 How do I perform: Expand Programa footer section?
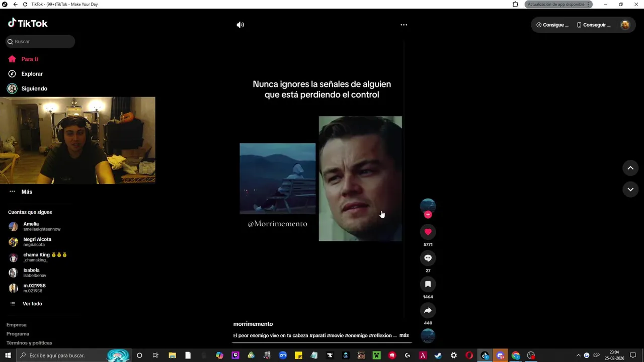pos(18,334)
